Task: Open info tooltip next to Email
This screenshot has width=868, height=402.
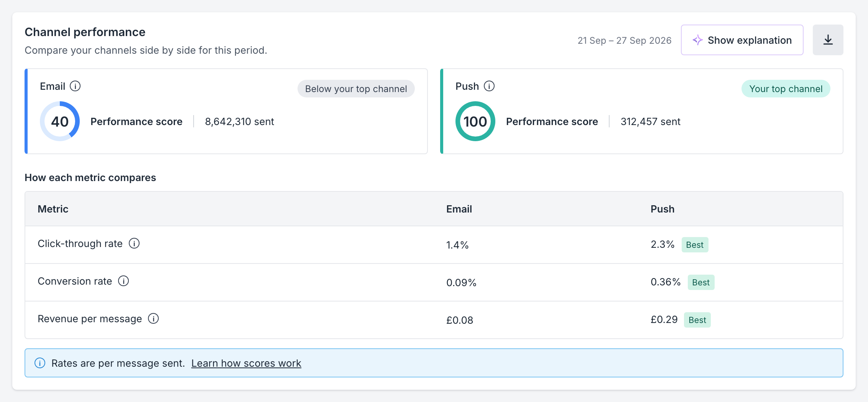Action: point(75,86)
